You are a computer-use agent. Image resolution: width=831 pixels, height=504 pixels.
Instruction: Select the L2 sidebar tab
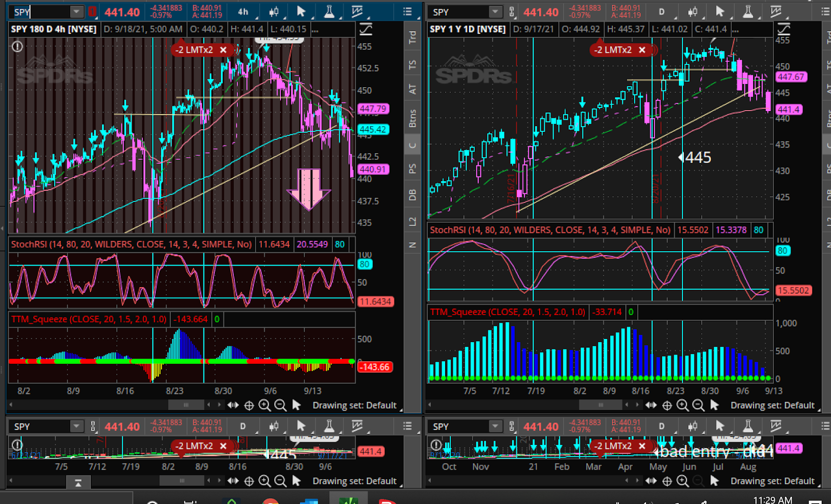click(412, 222)
